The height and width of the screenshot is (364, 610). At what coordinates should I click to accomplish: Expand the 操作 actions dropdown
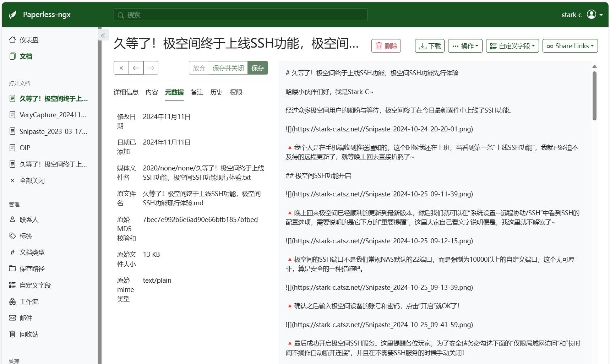click(465, 46)
